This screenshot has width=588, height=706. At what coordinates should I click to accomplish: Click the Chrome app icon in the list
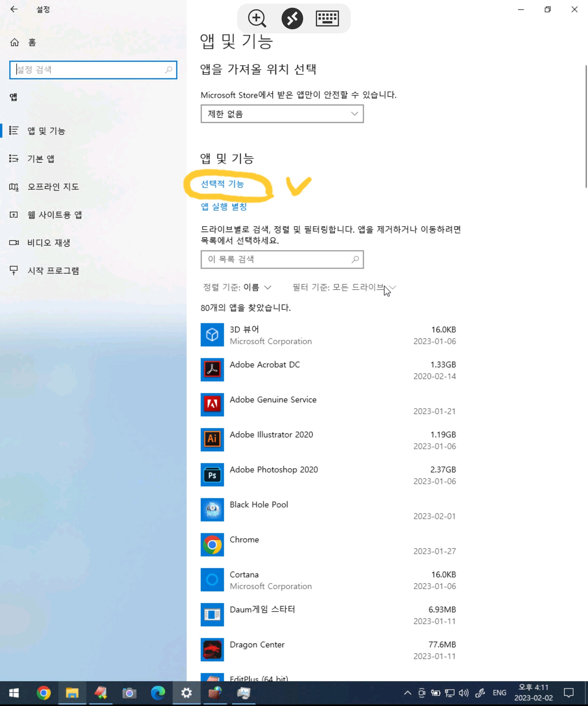[212, 545]
